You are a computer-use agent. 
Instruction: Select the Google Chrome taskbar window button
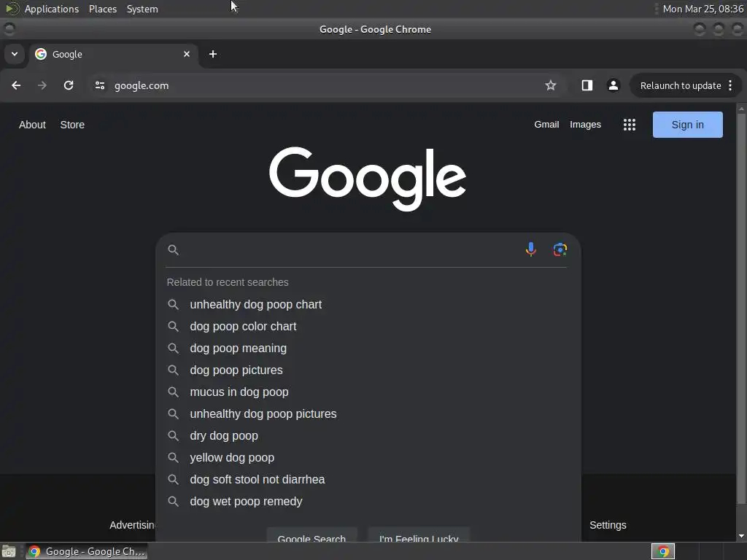(x=86, y=551)
